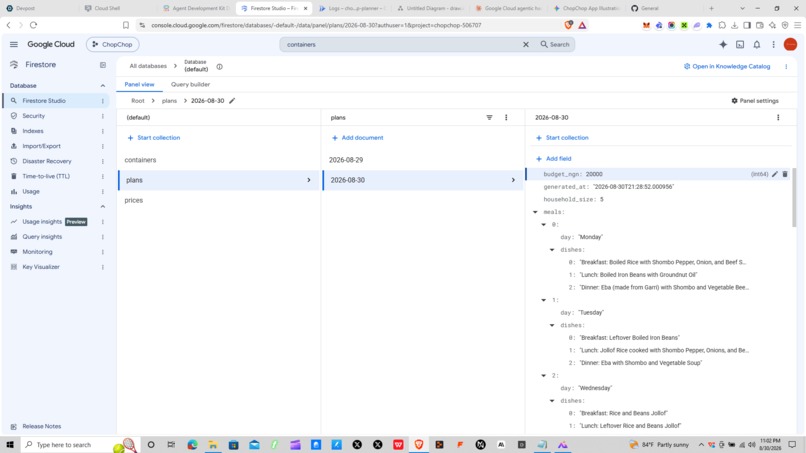The width and height of the screenshot is (806, 453).
Task: Open more options beside Open in Knowledge Catalog
Action: coord(786,66)
